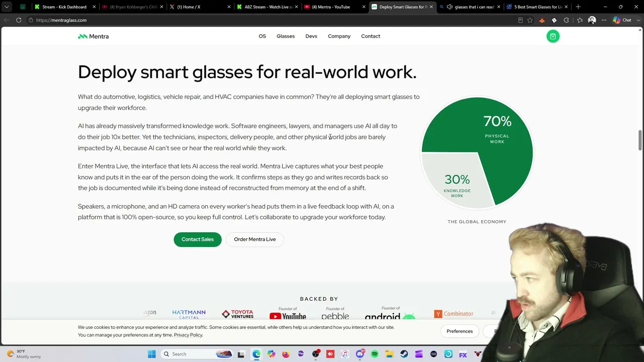Focus the address bar showing mentraglass.com
This screenshot has height=362, width=644.
pyautogui.click(x=272, y=20)
